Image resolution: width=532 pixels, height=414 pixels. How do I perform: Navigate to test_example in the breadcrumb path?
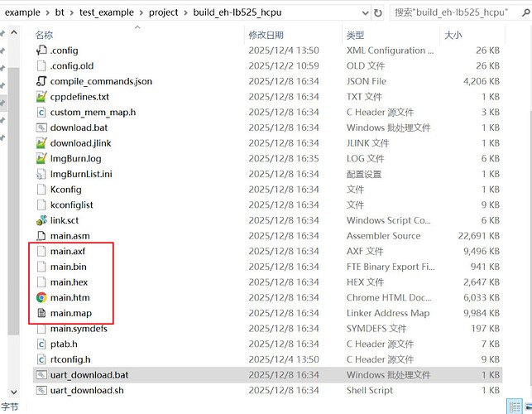[113, 13]
